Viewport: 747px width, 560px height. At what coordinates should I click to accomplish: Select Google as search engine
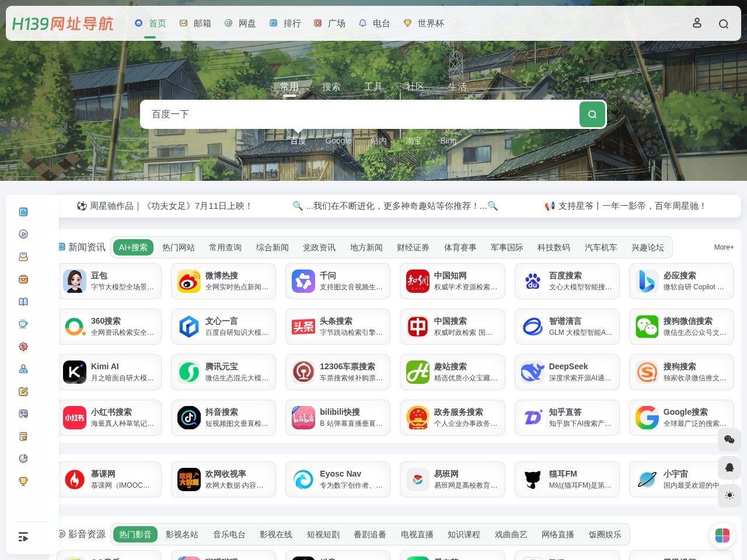(338, 141)
